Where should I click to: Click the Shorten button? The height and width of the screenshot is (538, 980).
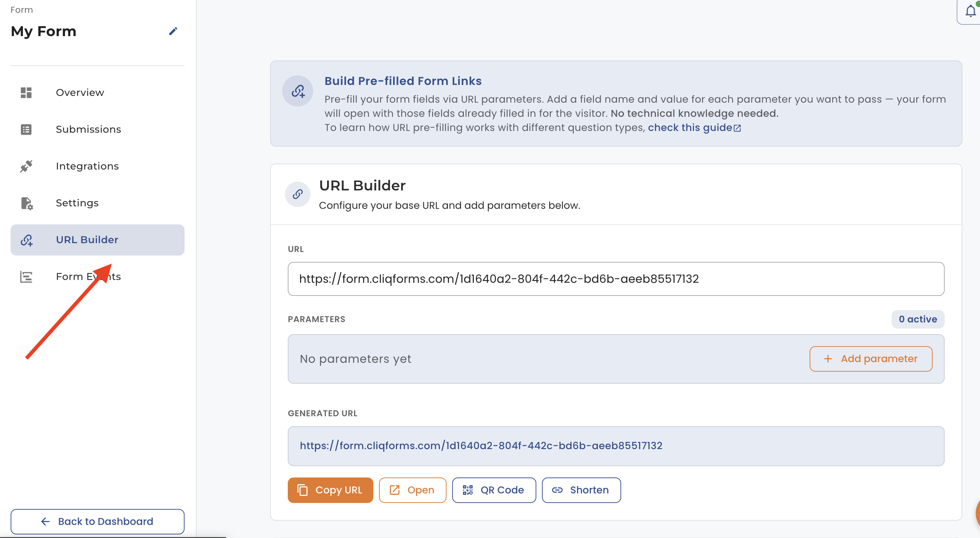pyautogui.click(x=581, y=490)
